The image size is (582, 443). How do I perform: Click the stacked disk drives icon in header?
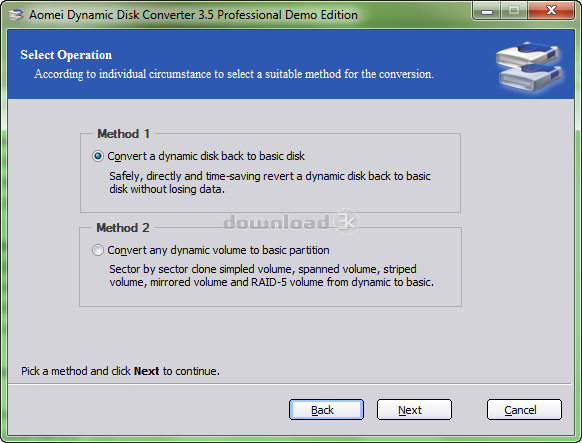(529, 66)
